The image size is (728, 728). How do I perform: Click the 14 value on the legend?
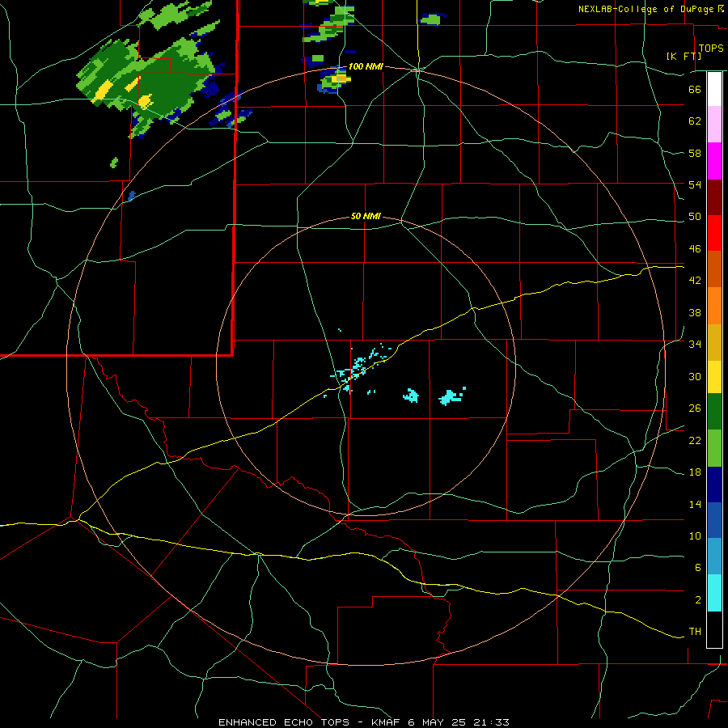(x=695, y=504)
